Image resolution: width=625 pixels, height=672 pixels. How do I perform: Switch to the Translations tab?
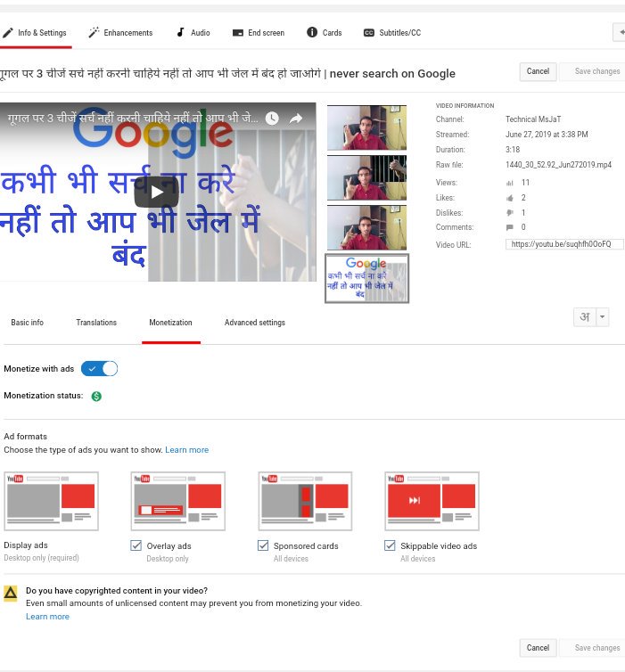point(96,323)
